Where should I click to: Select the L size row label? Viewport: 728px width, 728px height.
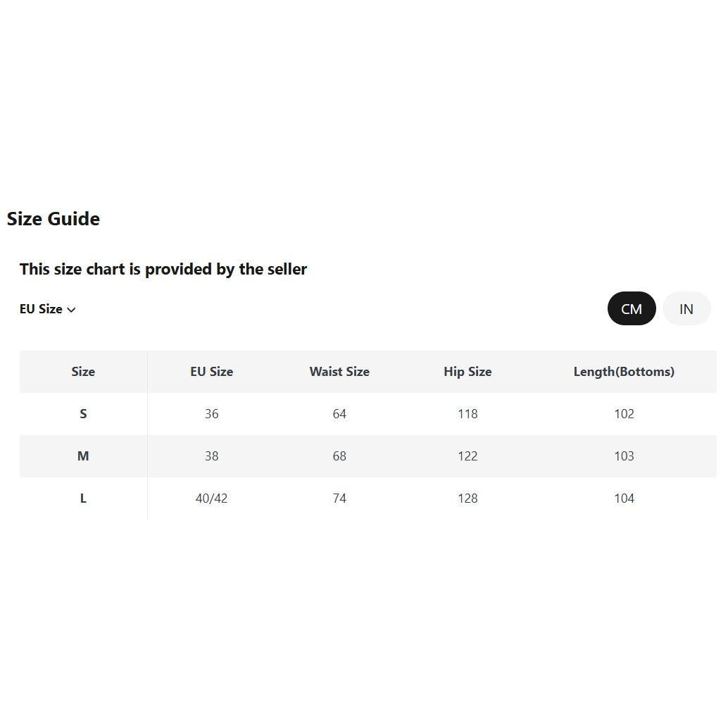83,498
